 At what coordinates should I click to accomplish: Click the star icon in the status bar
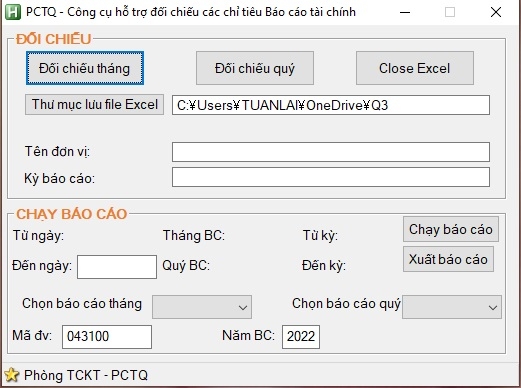coord(12,375)
